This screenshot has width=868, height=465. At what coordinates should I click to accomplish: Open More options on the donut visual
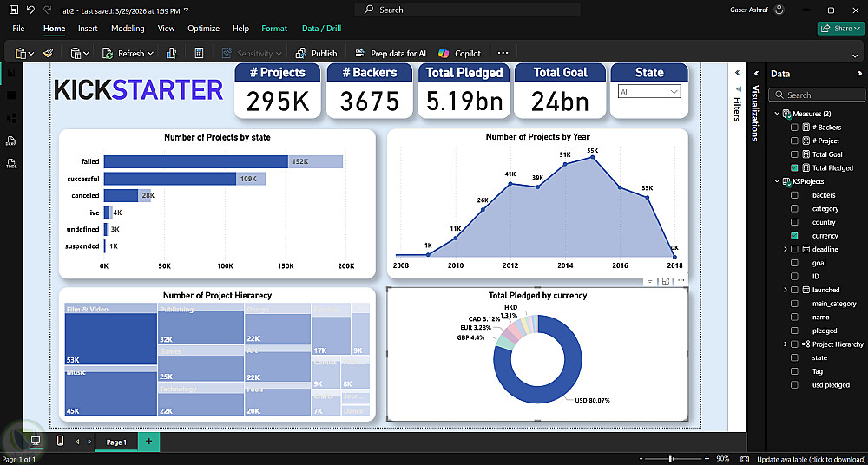point(681,281)
